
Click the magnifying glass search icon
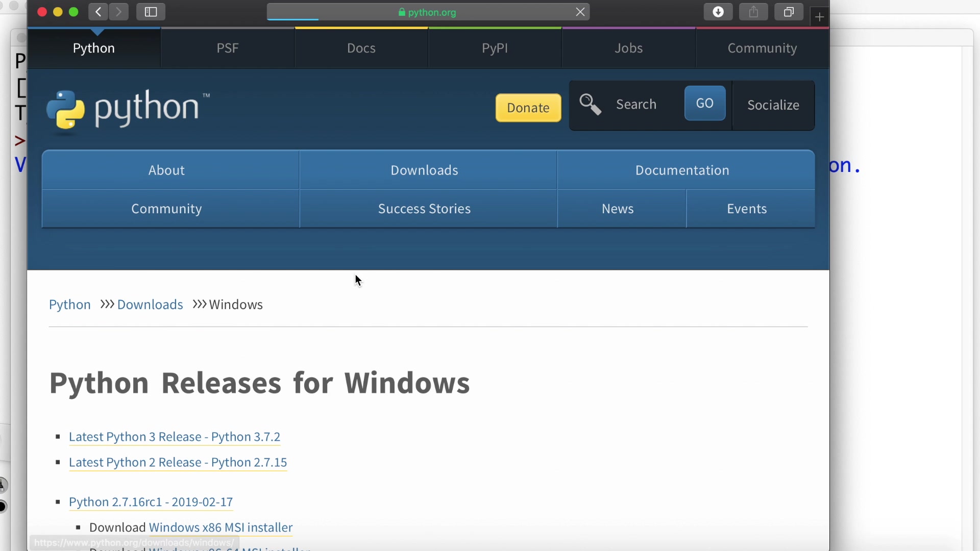(x=590, y=105)
